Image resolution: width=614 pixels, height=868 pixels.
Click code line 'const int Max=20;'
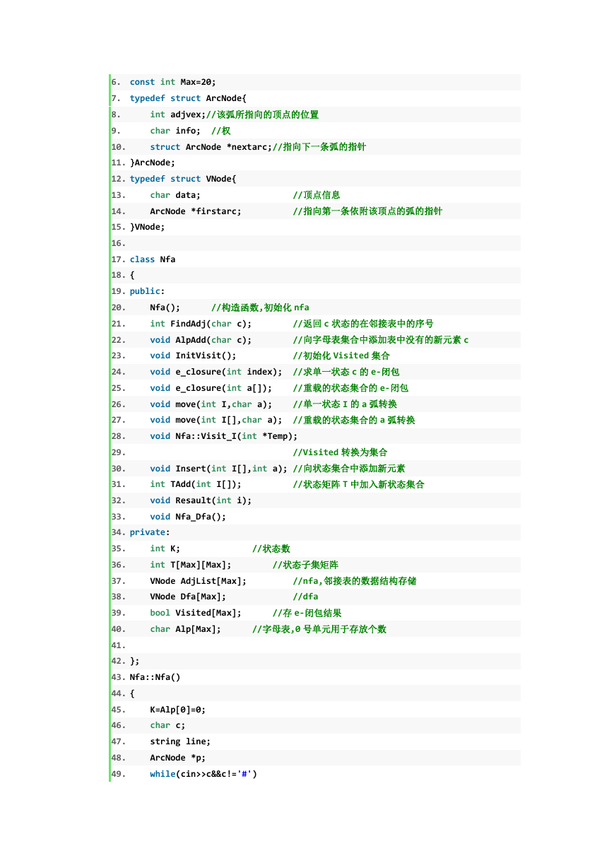click(x=172, y=82)
